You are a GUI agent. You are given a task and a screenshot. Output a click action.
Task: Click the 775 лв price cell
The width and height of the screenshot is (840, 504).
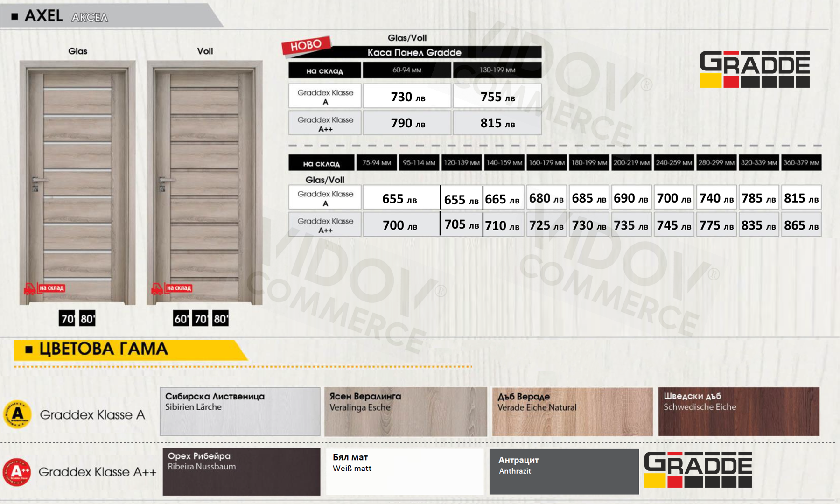[x=716, y=224]
